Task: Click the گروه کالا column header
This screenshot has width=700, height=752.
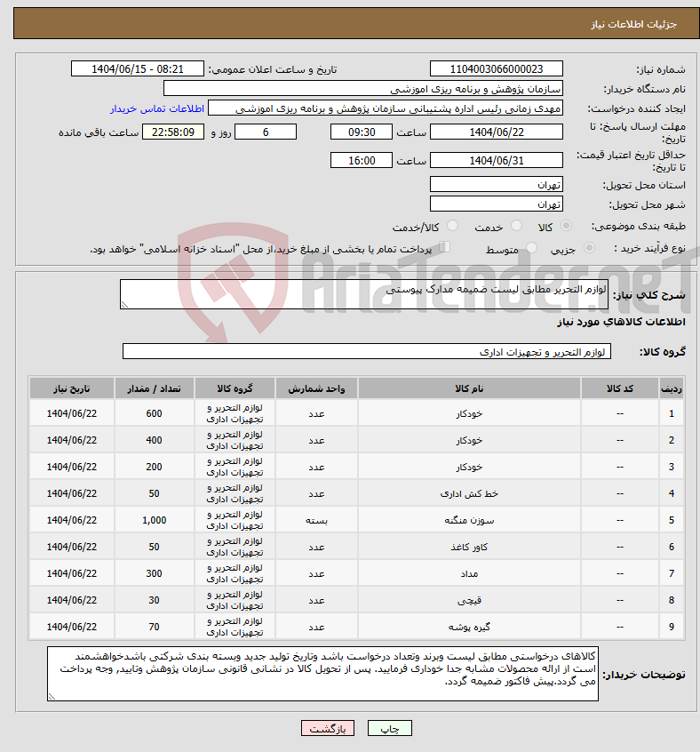Action: click(x=235, y=388)
